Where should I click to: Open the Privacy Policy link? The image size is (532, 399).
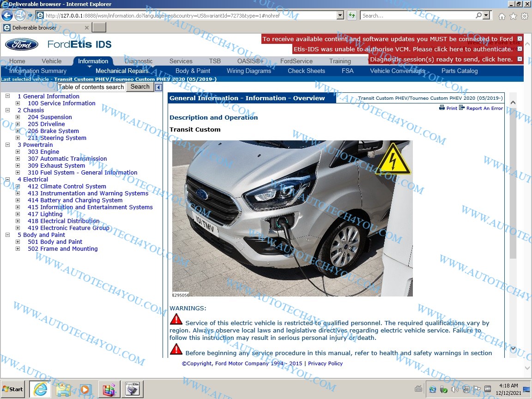pos(325,363)
